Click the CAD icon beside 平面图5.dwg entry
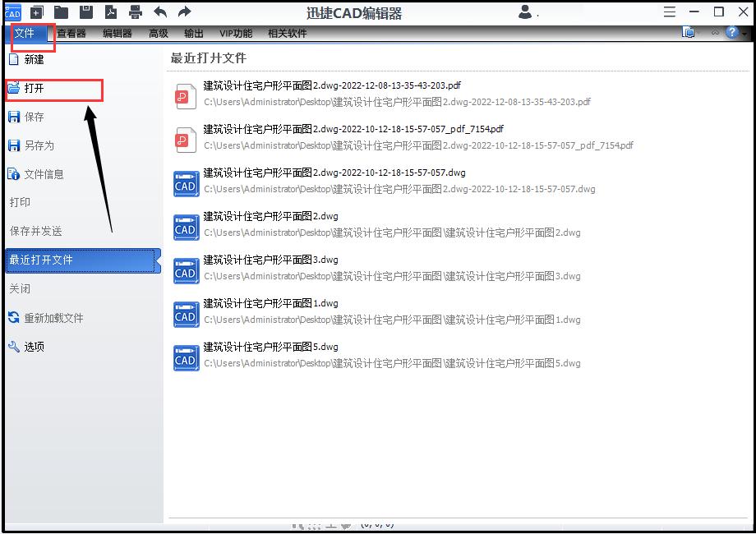The width and height of the screenshot is (756, 534). [186, 357]
